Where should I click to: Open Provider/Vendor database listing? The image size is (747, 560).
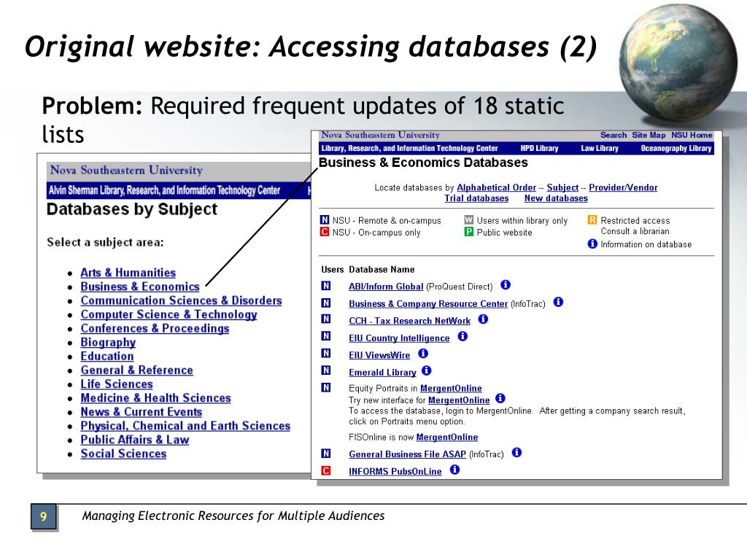[623, 187]
